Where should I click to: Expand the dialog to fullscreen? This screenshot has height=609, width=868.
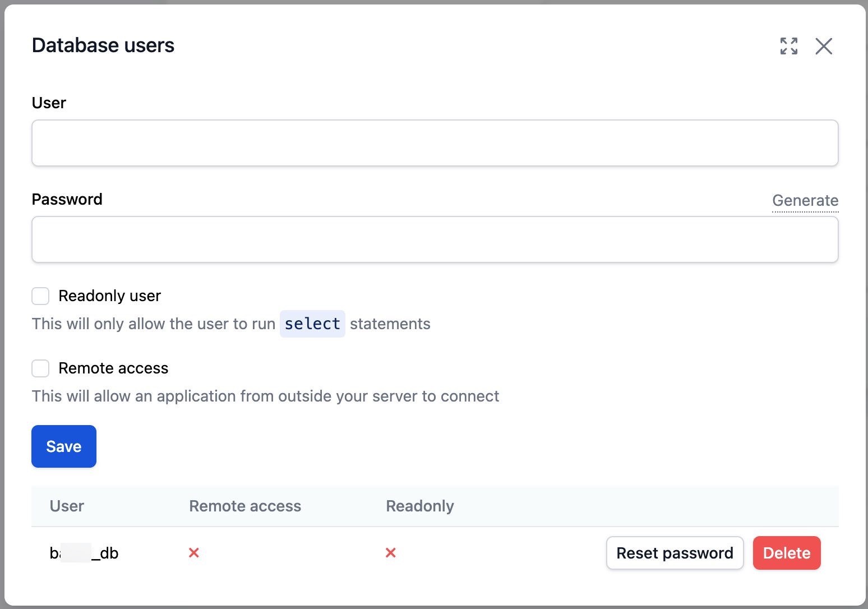789,46
